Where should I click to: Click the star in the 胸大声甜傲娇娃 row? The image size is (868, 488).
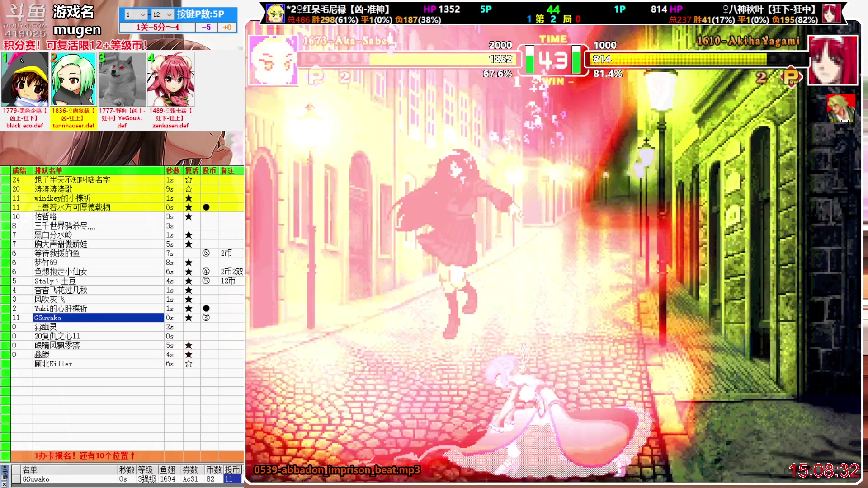[x=189, y=244]
